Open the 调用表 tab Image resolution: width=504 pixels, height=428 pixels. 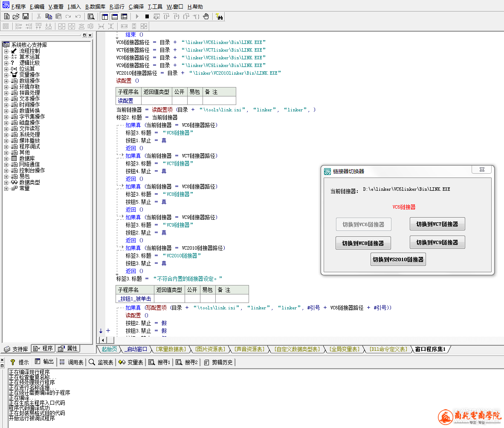[x=71, y=362]
